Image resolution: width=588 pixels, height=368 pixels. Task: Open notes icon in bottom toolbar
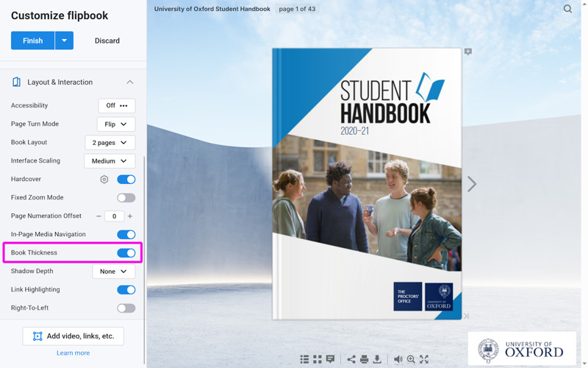pos(330,359)
